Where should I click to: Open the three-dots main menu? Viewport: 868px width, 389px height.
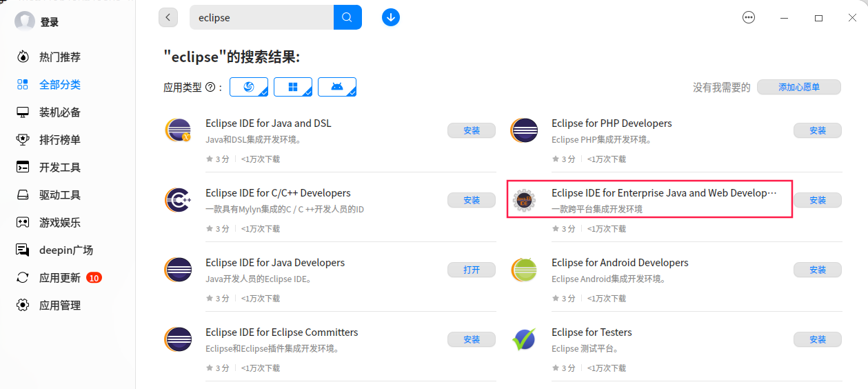pyautogui.click(x=749, y=18)
